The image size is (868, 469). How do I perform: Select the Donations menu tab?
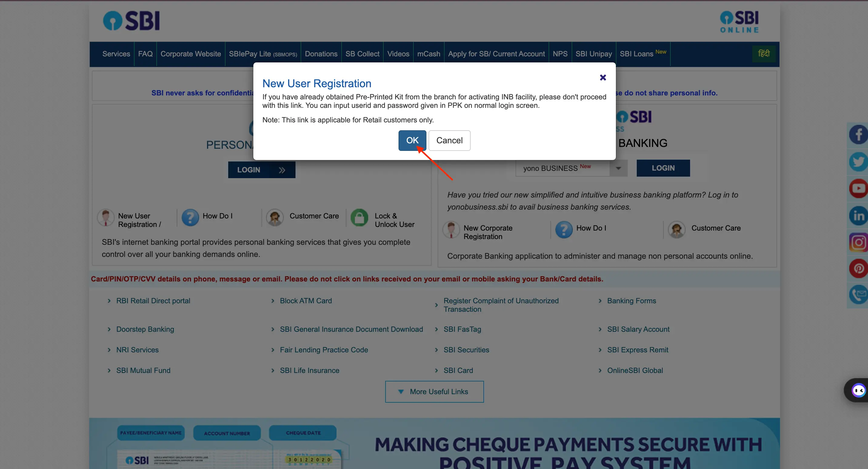tap(322, 54)
